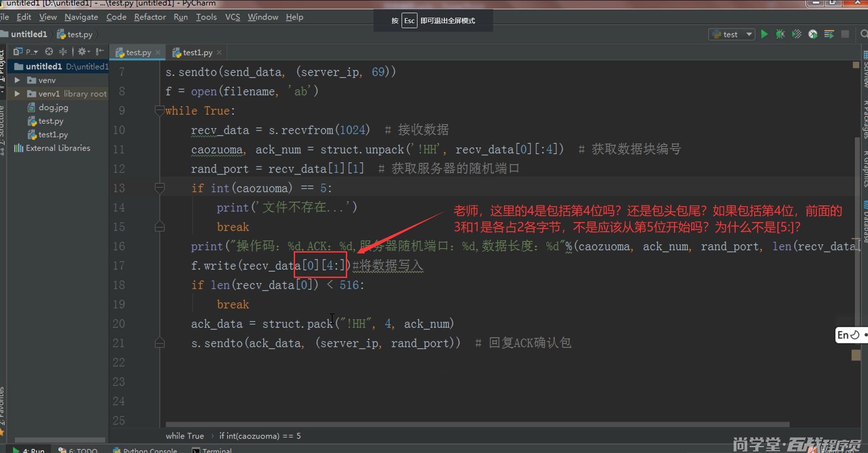This screenshot has width=868, height=453.
Task: Toggle the R Packages tool window
Action: click(x=865, y=119)
